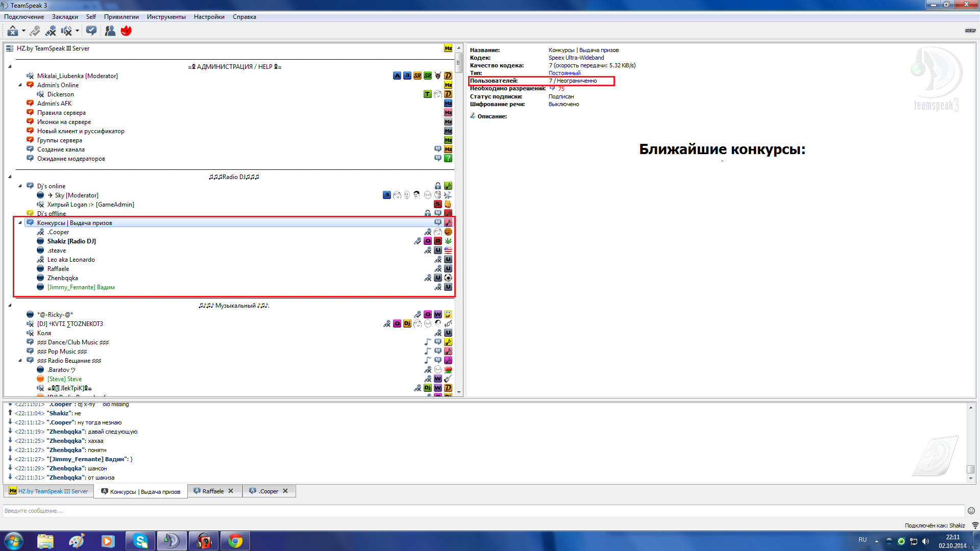Click the HZ server icon at top of tree

click(448, 48)
